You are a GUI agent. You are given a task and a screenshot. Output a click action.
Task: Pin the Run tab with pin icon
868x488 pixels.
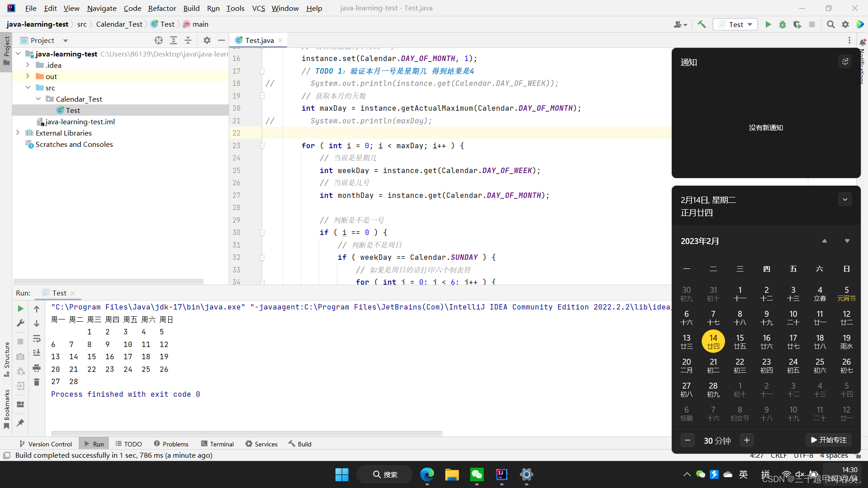point(20,423)
